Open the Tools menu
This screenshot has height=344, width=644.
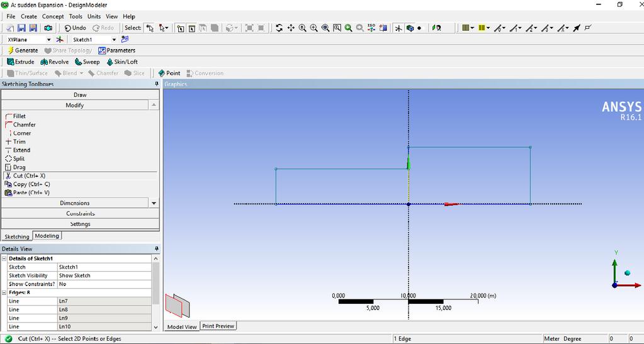click(x=76, y=16)
